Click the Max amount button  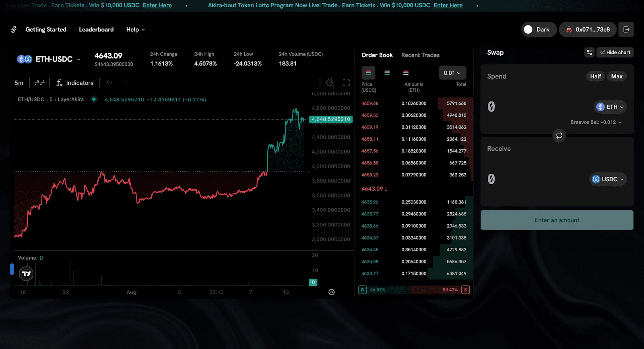[617, 76]
